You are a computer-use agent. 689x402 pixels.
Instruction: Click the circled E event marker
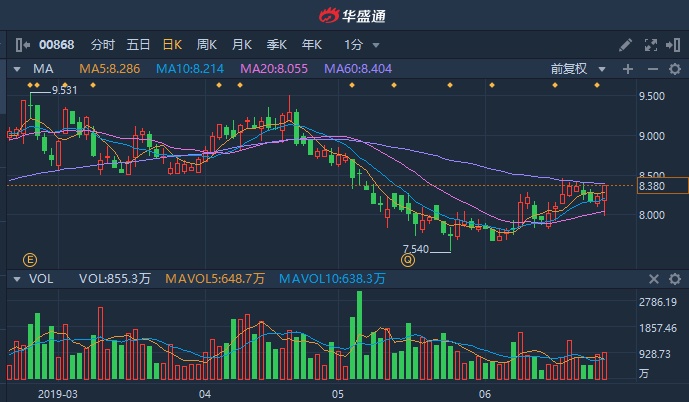(x=30, y=260)
